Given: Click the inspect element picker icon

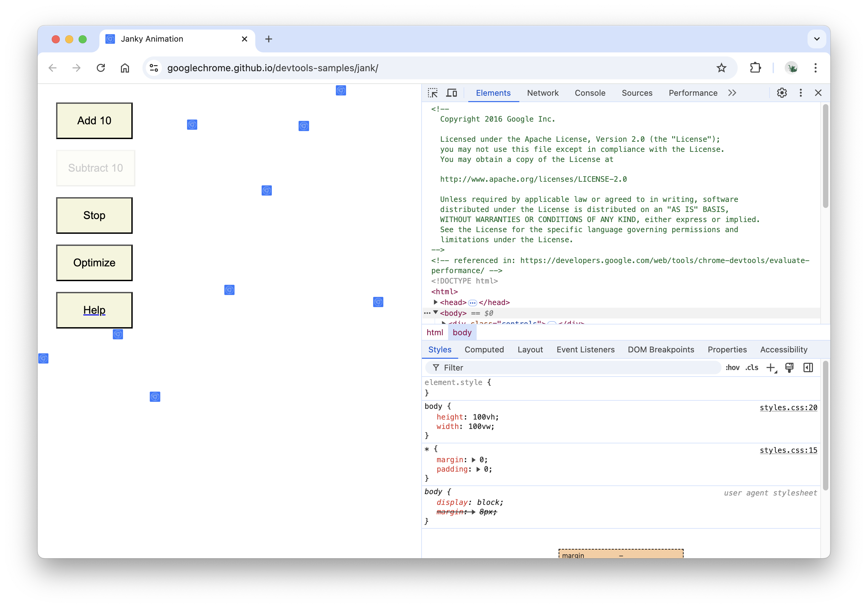Looking at the screenshot, I should [x=433, y=93].
